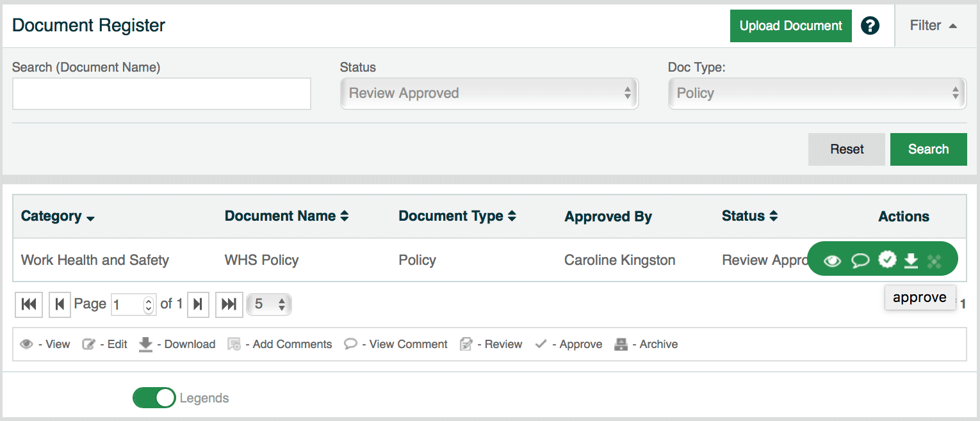This screenshot has width=980, height=421.
Task: Open the Doc Type dropdown
Action: pyautogui.click(x=817, y=93)
